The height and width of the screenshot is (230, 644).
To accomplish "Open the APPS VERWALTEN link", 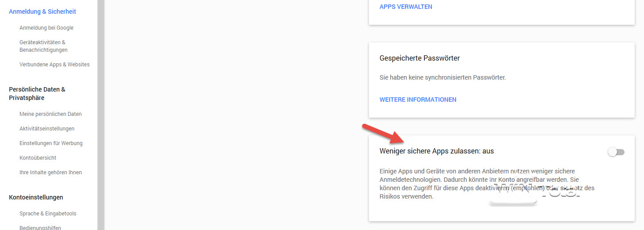I will coord(406,7).
